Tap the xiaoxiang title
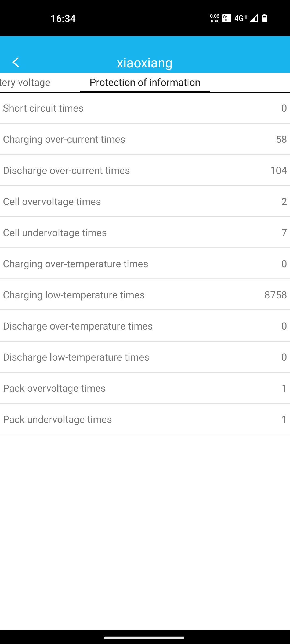The height and width of the screenshot is (644, 290). click(145, 63)
